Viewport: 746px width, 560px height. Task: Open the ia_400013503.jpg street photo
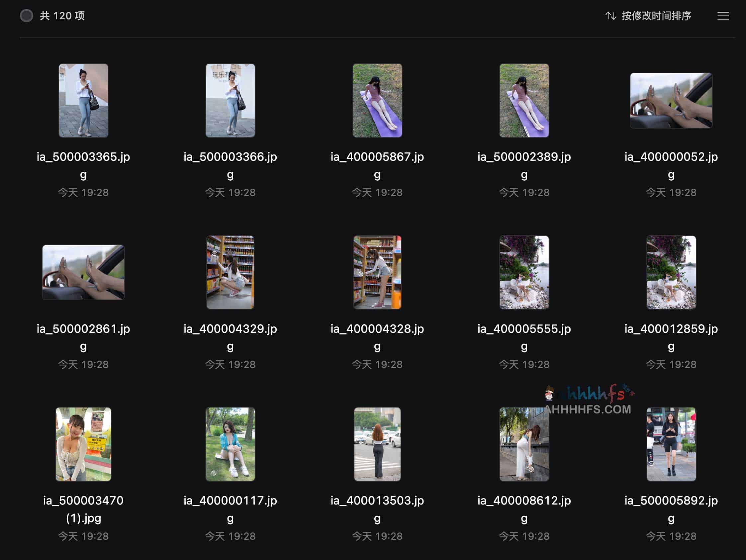377,444
